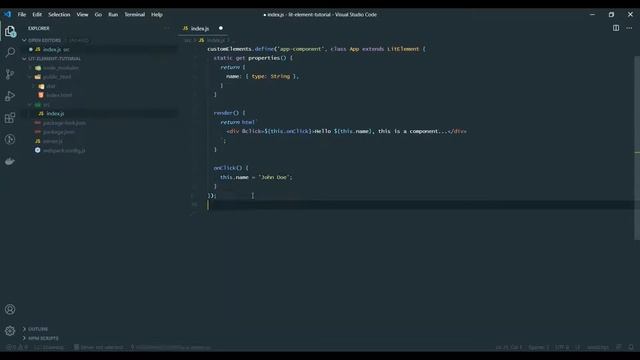The height and width of the screenshot is (360, 640).
Task: Open the File menu
Action: tap(22, 14)
